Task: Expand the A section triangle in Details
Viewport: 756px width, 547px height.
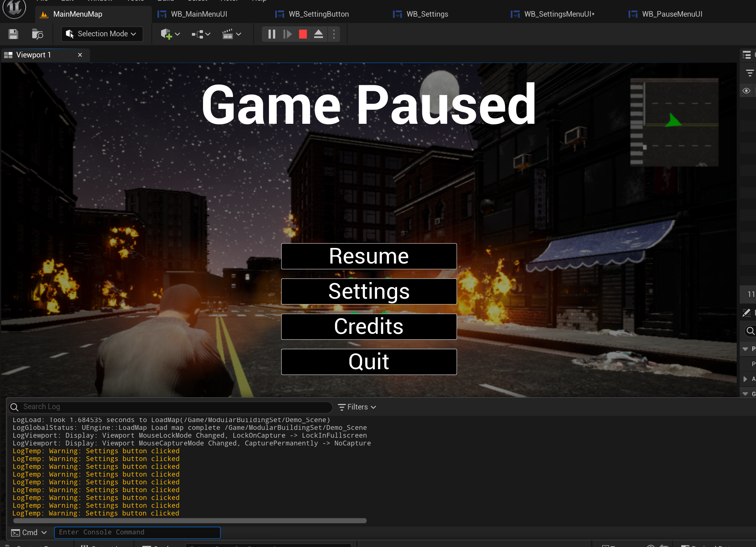Action: pos(745,379)
